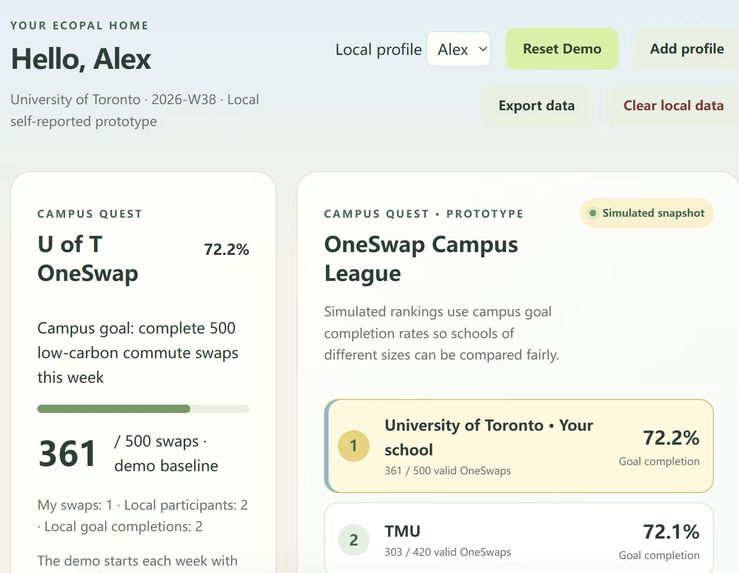Click 'Local profile' label
The image size is (739, 573).
pos(378,49)
